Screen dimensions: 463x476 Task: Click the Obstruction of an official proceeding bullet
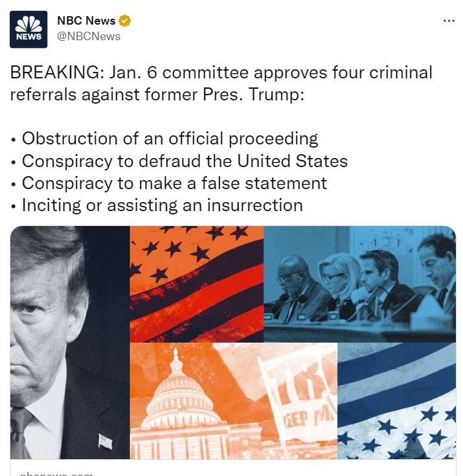tap(170, 139)
